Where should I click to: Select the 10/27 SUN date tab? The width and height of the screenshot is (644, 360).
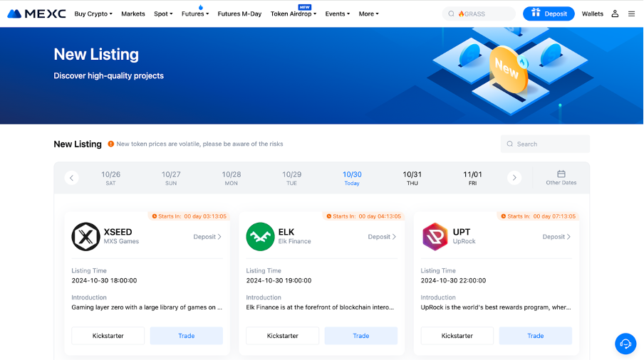pyautogui.click(x=171, y=178)
